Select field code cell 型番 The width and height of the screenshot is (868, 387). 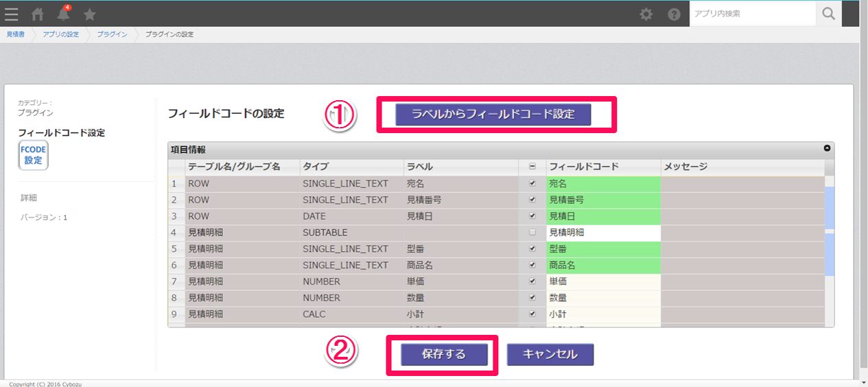[603, 249]
